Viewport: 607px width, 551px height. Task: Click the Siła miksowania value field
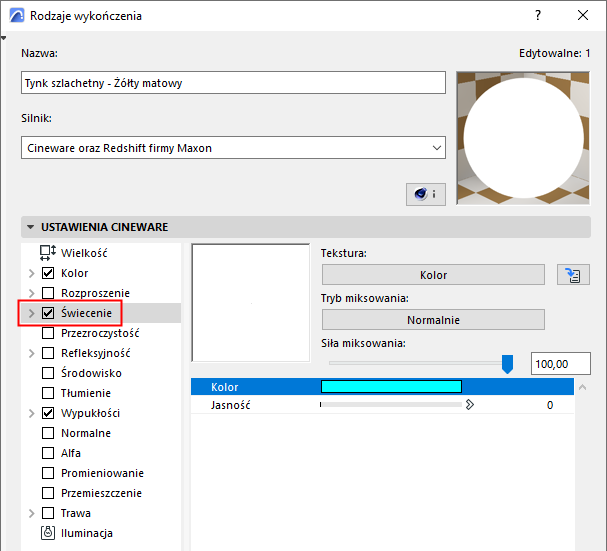561,364
